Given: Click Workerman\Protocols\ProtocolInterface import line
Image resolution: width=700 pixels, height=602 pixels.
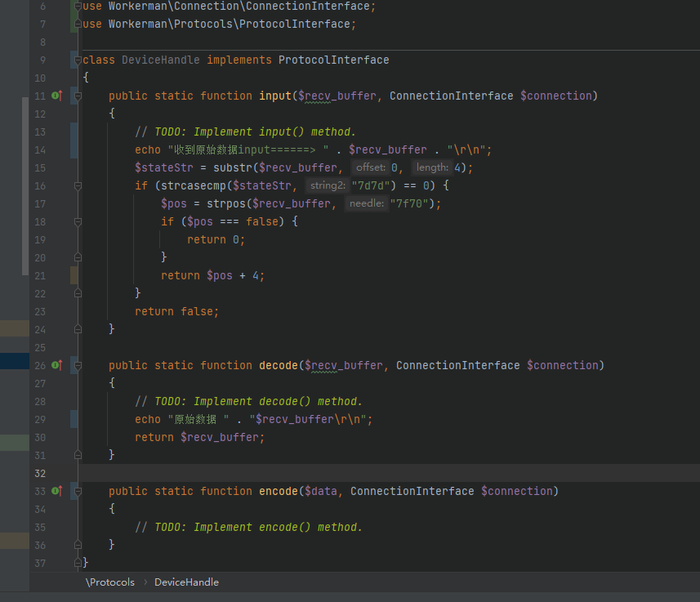Looking at the screenshot, I should [x=219, y=25].
